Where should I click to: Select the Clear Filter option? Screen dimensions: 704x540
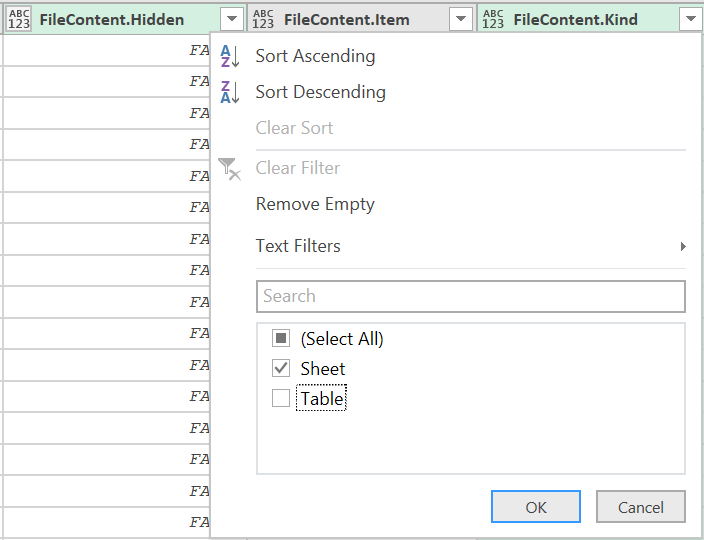tap(298, 168)
